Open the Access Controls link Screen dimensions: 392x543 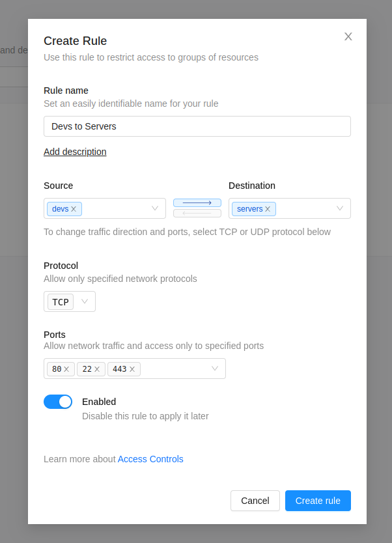coord(150,459)
